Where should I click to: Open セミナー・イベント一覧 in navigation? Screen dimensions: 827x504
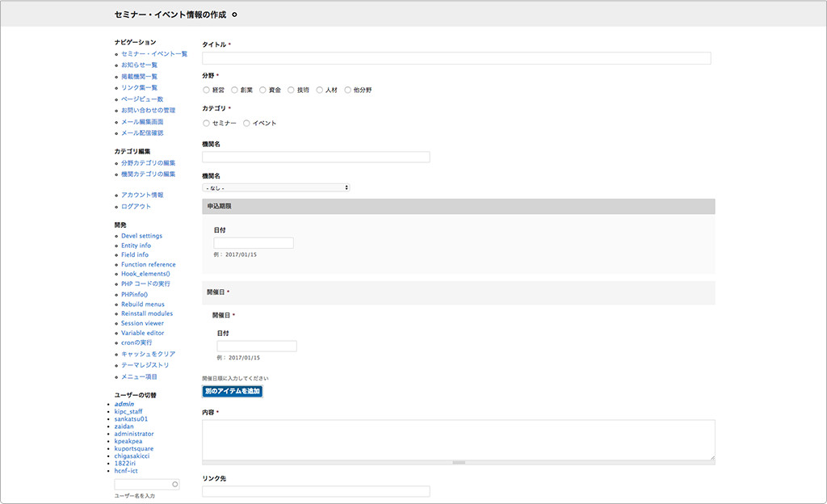(x=153, y=54)
